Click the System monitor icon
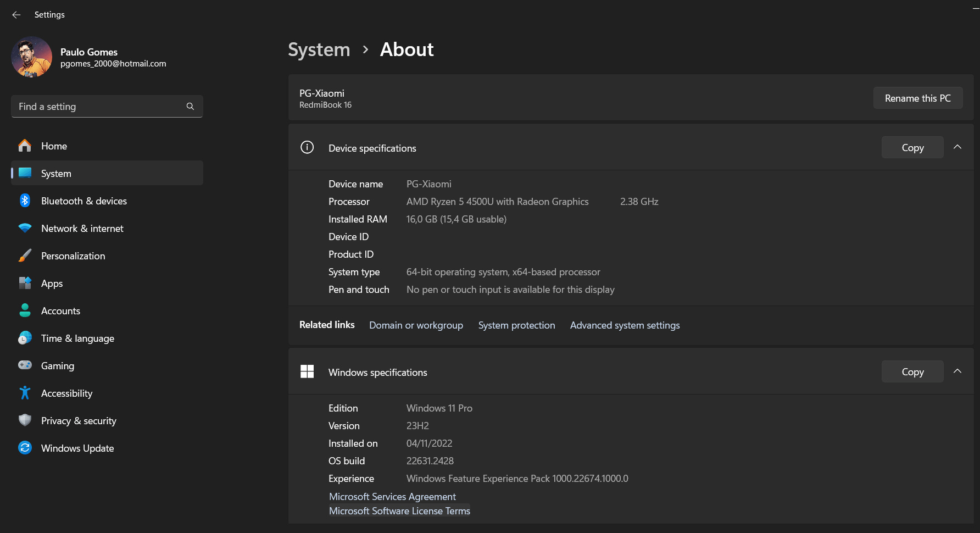This screenshot has width=980, height=533. [25, 173]
